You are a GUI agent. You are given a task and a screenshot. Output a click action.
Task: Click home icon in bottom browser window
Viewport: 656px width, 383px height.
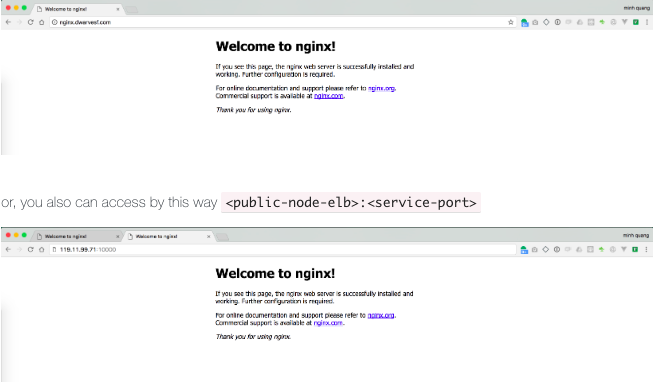click(41, 249)
